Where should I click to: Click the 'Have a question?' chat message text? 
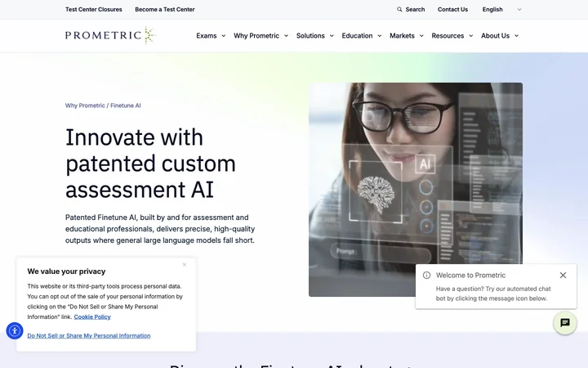[493, 294]
